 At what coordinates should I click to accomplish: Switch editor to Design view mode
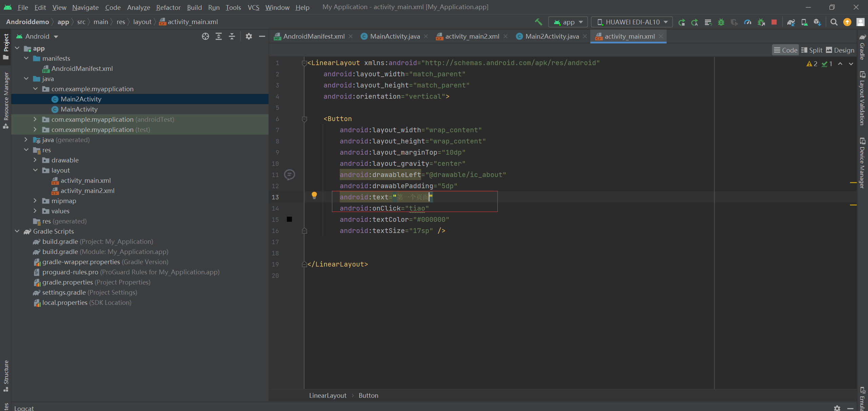(x=840, y=50)
